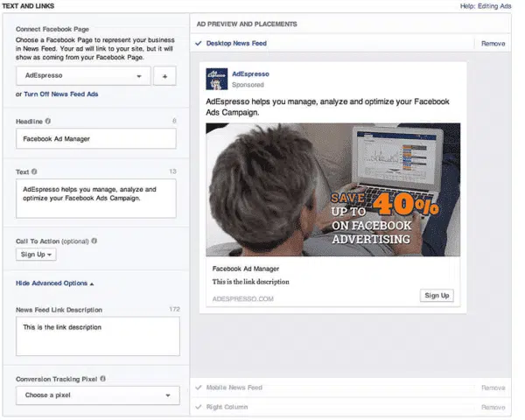The width and height of the screenshot is (525, 420).
Task: Open the Choose a pixel dropdown
Action: coord(97,395)
